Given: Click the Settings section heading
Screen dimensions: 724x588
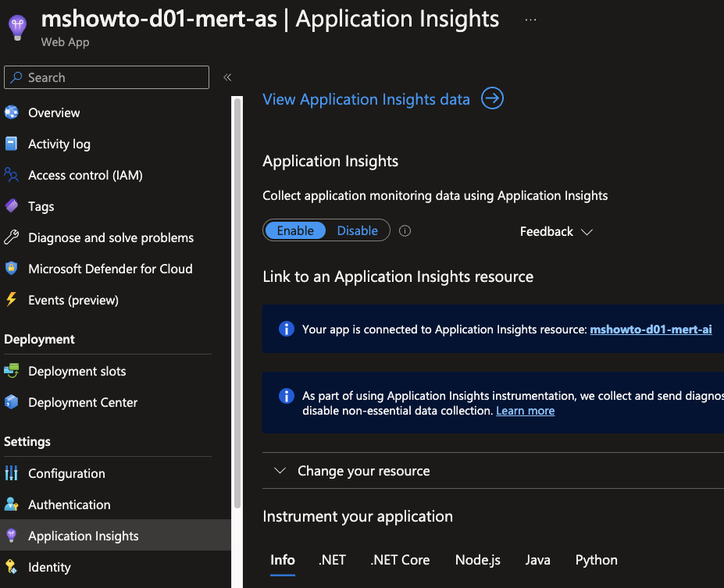Looking at the screenshot, I should click(x=27, y=442).
